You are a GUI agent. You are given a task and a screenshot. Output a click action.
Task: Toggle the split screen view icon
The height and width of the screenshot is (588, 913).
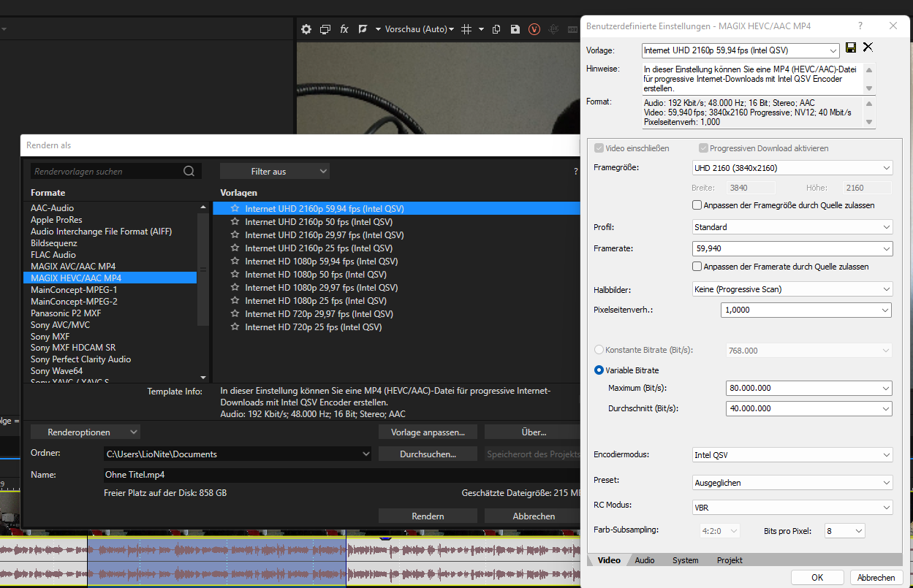[x=363, y=29]
